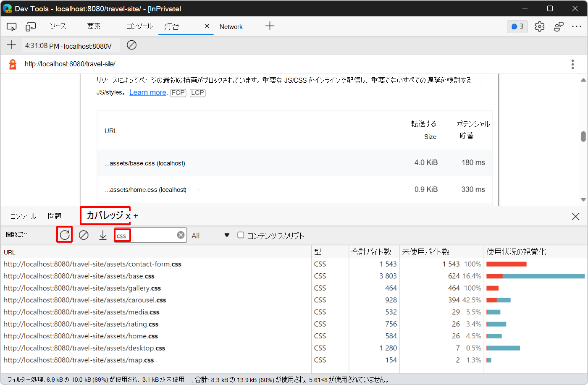Click the Lighthouse logo beside the URL
The width and height of the screenshot is (588, 385).
point(12,64)
